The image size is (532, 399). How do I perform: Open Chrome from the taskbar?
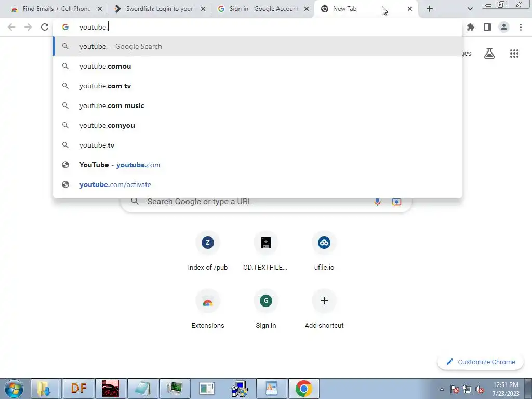coord(303,389)
